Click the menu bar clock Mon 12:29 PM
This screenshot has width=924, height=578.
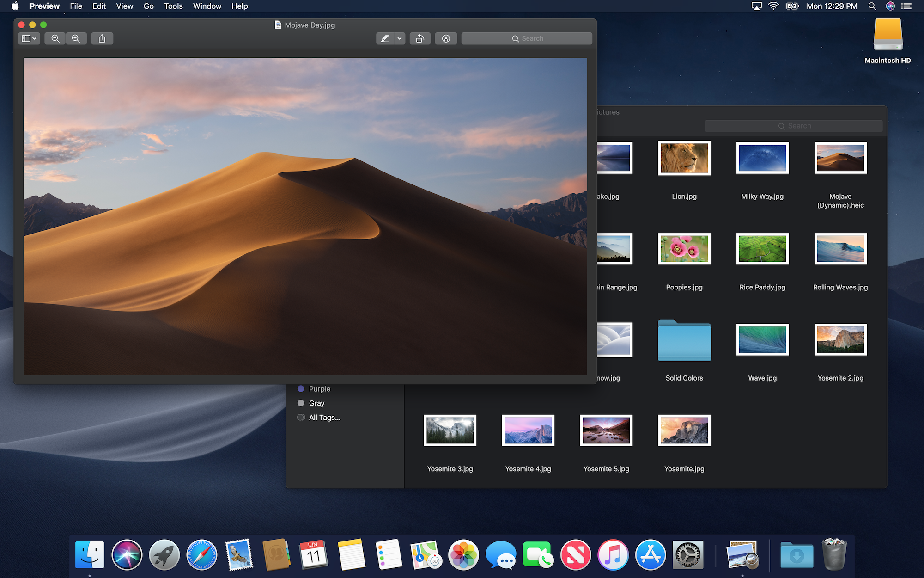tap(832, 6)
